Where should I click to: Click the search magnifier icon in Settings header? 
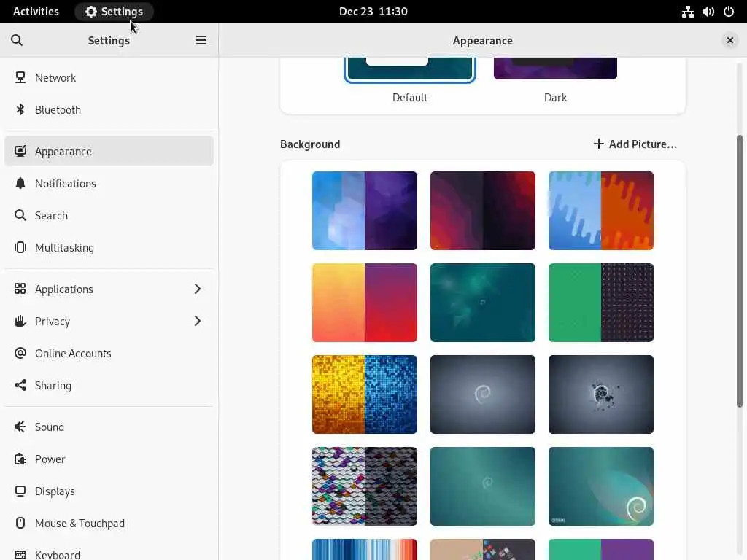[17, 41]
